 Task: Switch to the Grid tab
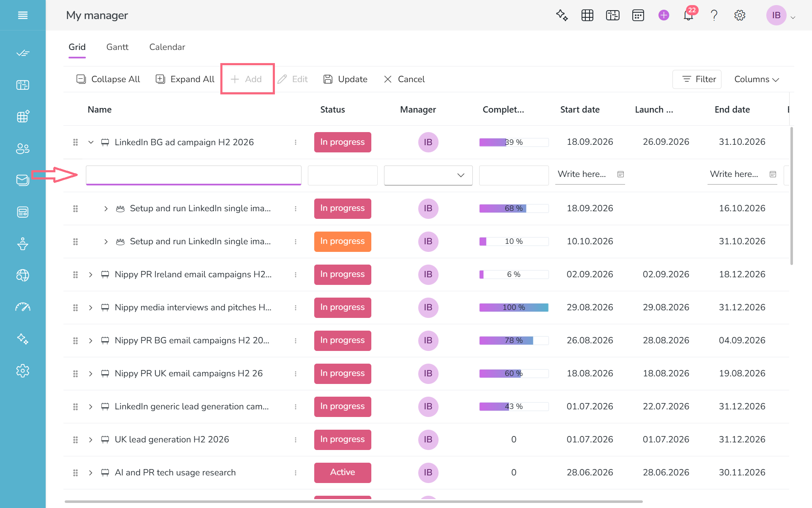coord(77,47)
